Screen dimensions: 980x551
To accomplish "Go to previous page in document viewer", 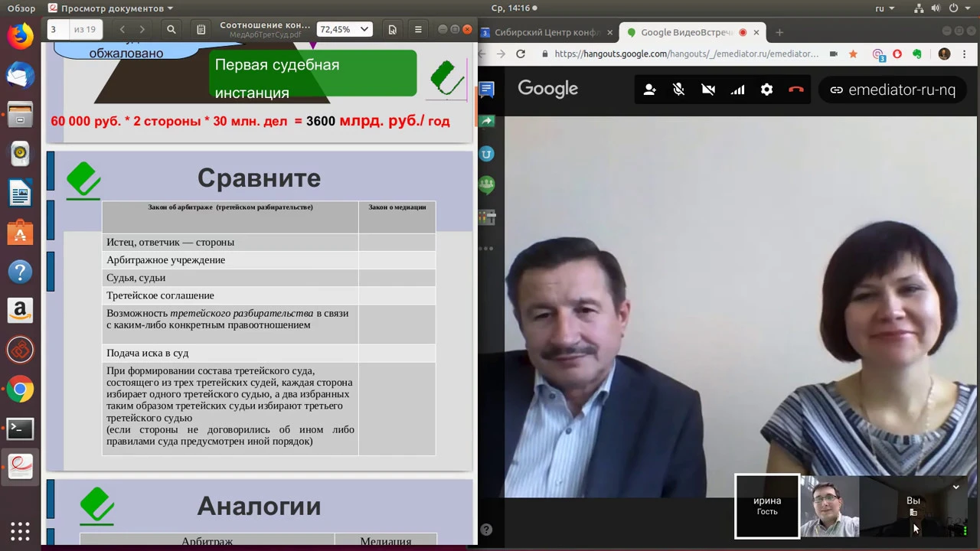I will tap(122, 29).
